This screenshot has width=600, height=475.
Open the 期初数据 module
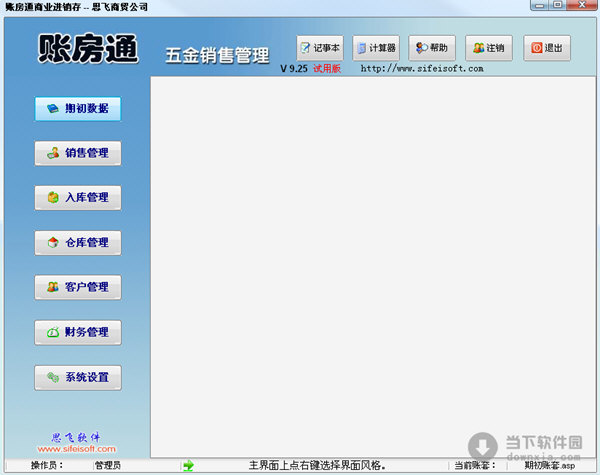pyautogui.click(x=78, y=109)
